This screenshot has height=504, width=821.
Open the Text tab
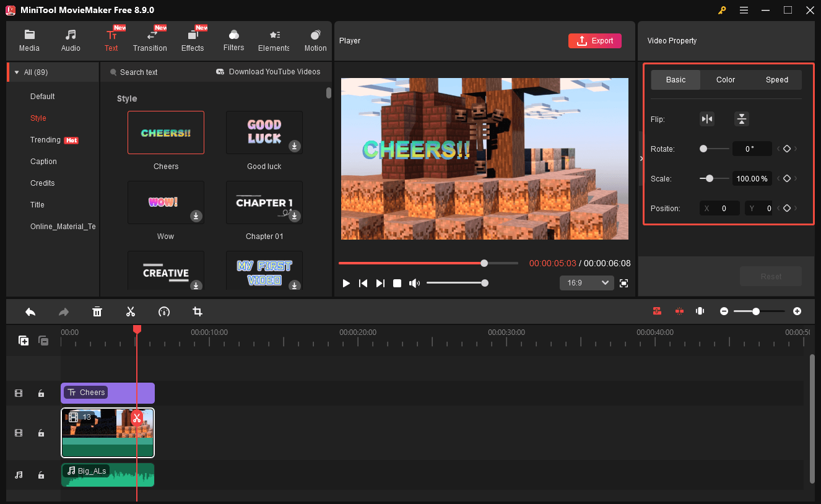coord(111,41)
